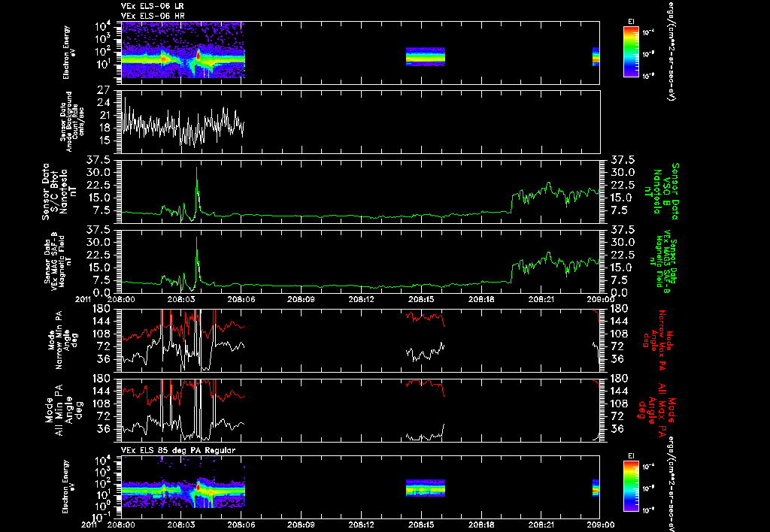Click the 'Electron Energy eV' label of top spectrogram
Screen dimensions: 770x532
click(68, 53)
